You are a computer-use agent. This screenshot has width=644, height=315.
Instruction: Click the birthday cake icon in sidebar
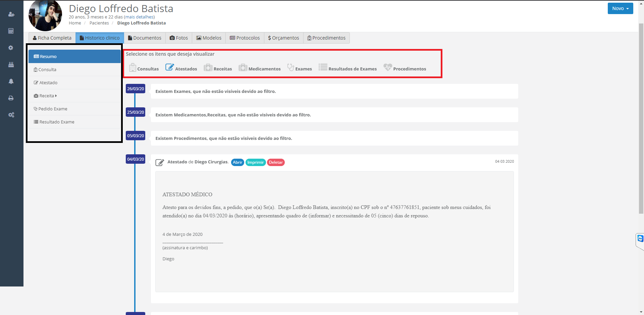coord(11,64)
